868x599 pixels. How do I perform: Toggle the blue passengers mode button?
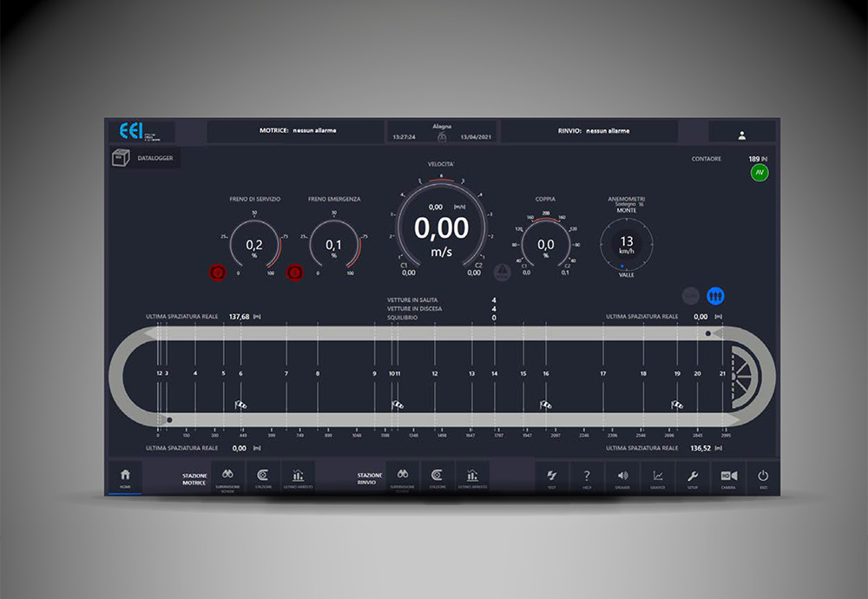click(715, 296)
